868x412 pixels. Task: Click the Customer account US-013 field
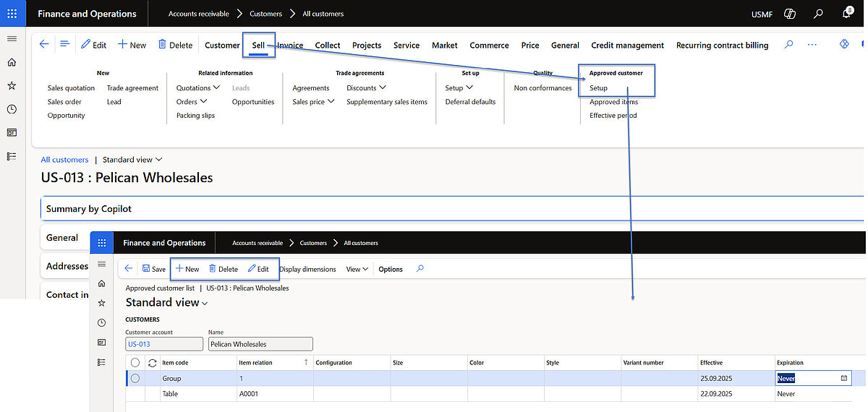[163, 344]
